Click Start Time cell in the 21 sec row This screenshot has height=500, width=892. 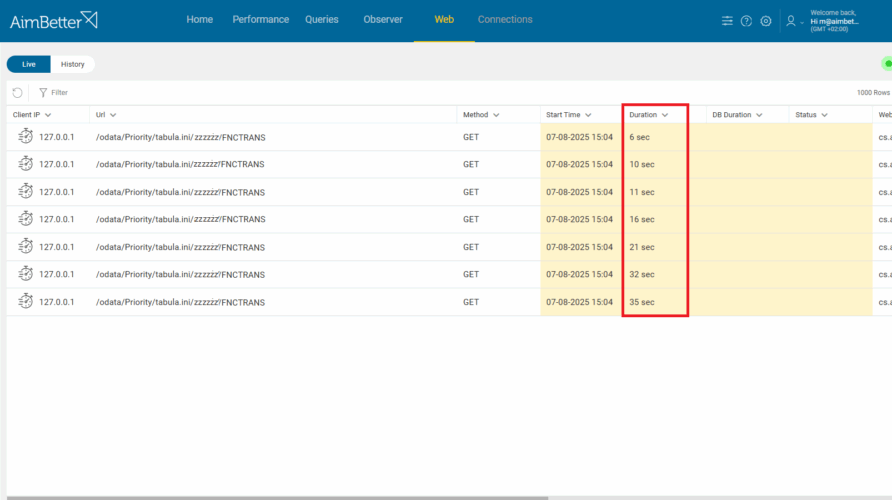[x=579, y=247]
